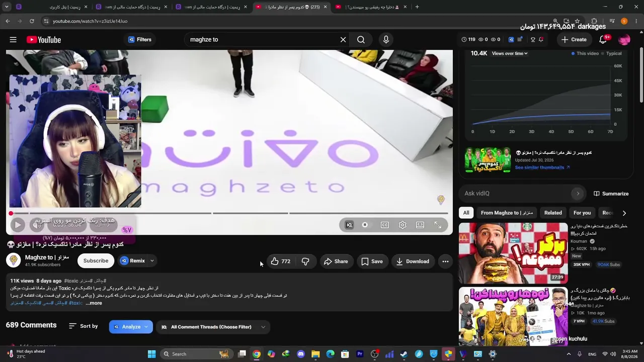Open vidIQ Filters in the header

(139, 40)
